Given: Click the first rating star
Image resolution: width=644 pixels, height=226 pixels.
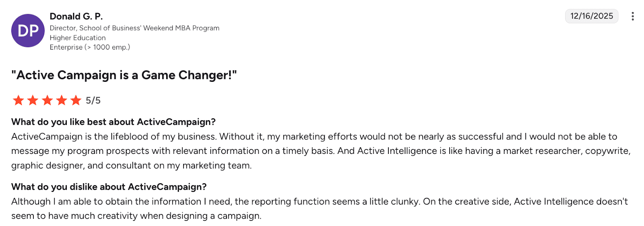Looking at the screenshot, I should pos(19,100).
